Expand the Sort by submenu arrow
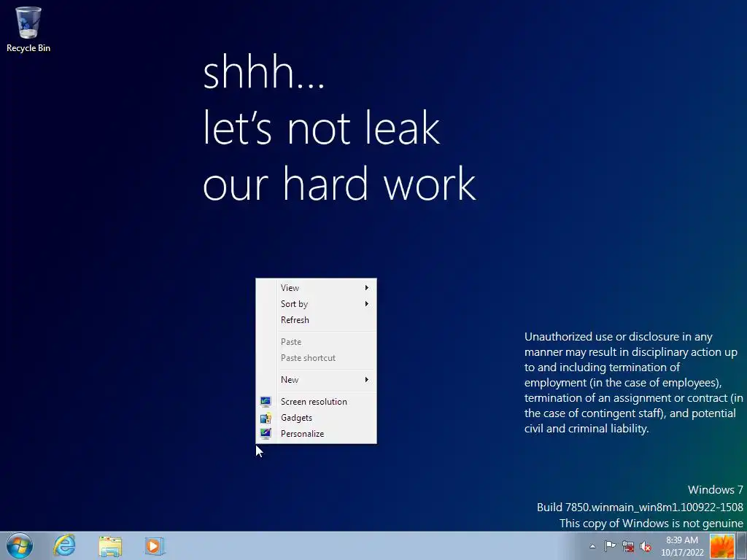747x560 pixels. click(367, 304)
